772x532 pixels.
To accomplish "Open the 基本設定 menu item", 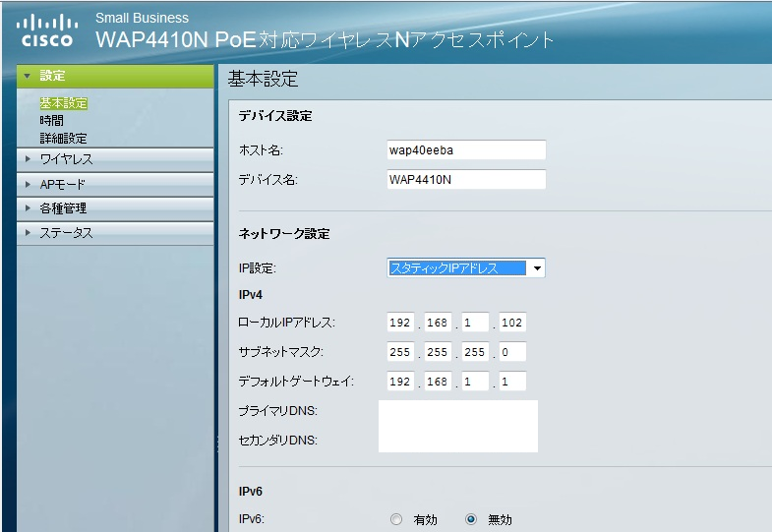I will [x=64, y=103].
